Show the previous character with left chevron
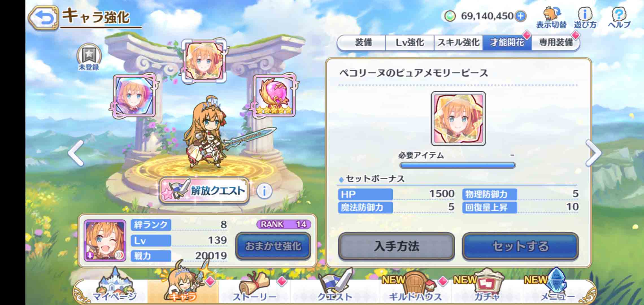The image size is (644, 305). coord(76,153)
